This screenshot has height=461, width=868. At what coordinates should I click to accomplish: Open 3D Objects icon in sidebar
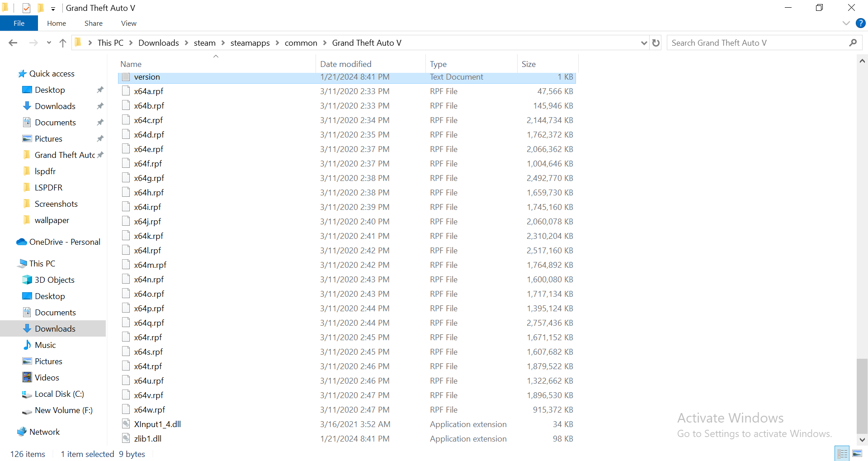coord(27,280)
